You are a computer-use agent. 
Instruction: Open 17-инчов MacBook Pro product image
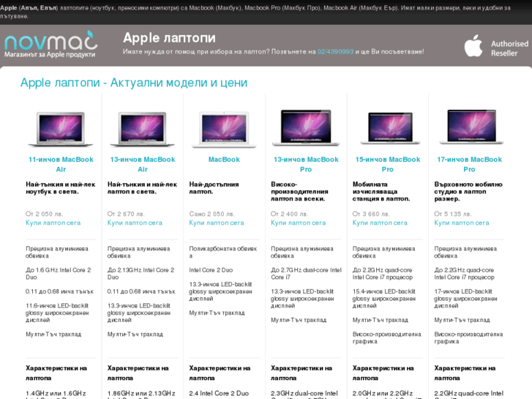(x=471, y=127)
